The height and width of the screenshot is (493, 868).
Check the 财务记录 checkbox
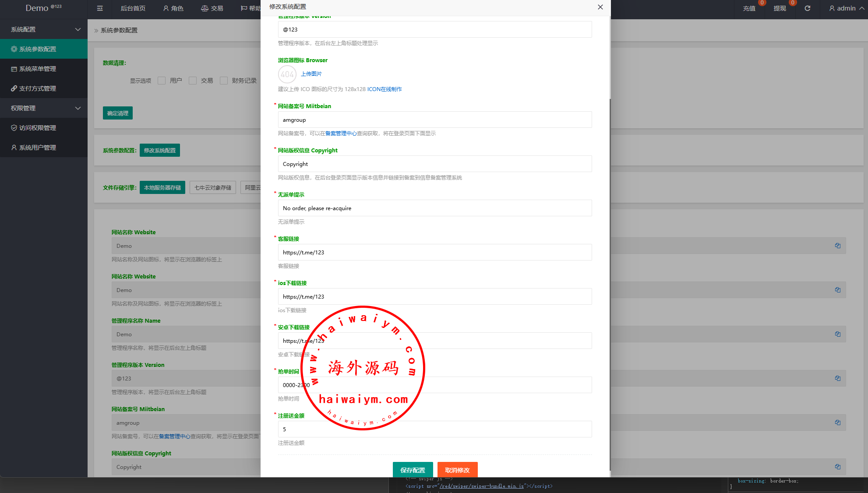(224, 81)
